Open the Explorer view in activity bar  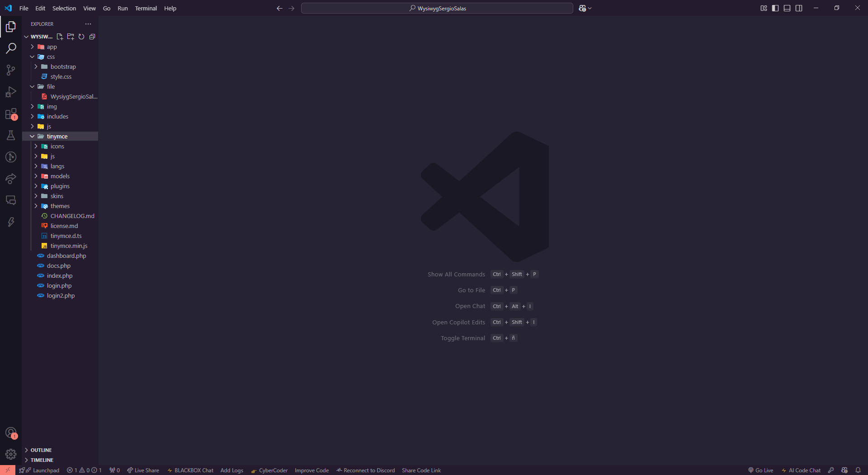[x=11, y=27]
